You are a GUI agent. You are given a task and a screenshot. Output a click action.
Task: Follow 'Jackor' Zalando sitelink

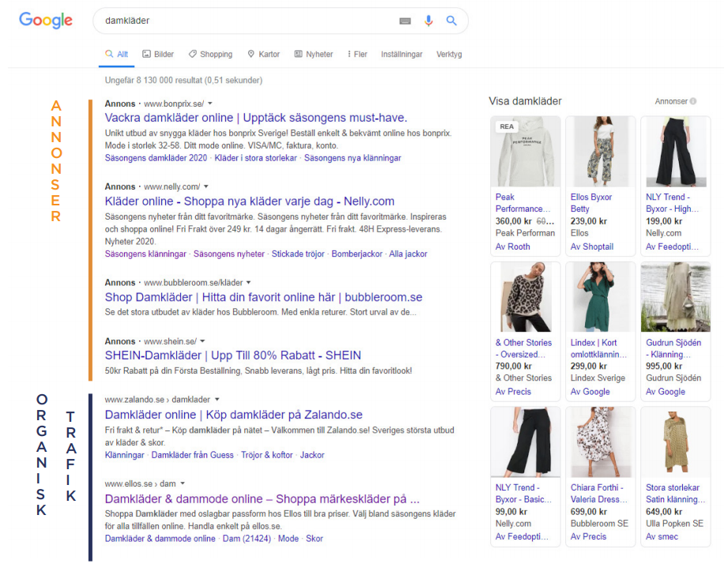point(312,455)
